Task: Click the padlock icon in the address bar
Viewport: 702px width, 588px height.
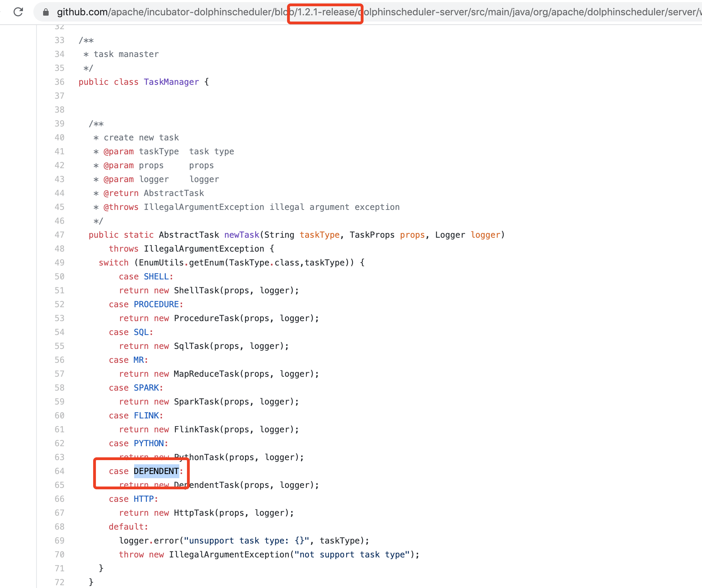Action: point(46,12)
